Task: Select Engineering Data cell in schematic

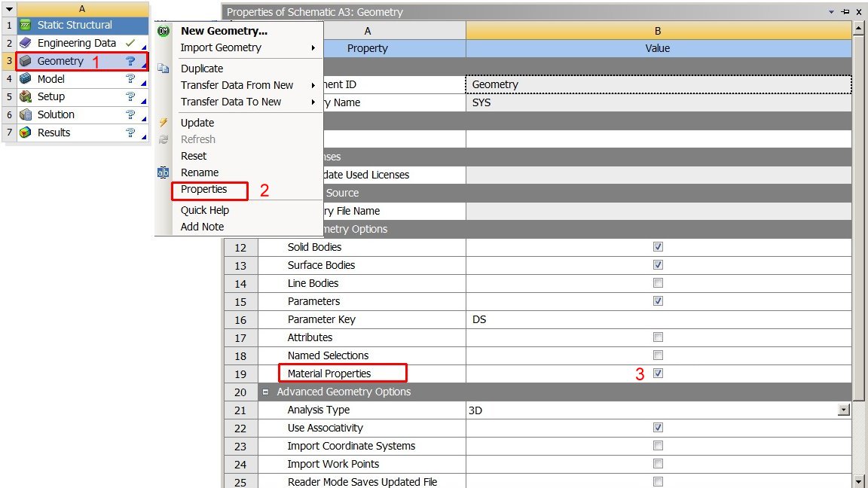Action: [x=82, y=43]
